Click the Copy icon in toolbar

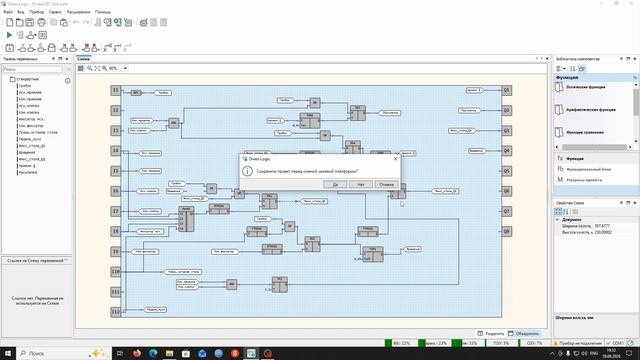(x=53, y=22)
